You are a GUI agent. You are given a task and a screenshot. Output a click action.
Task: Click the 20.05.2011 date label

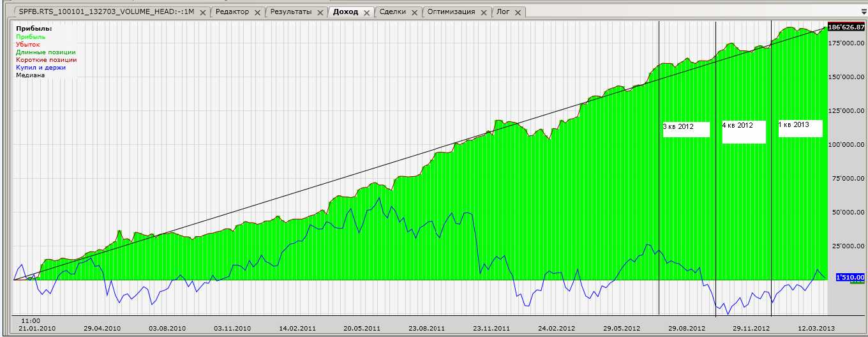point(362,329)
